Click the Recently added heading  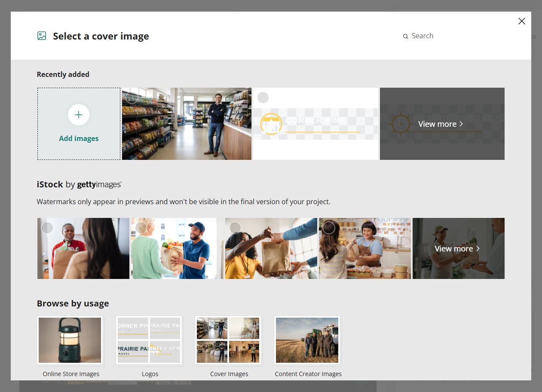click(63, 74)
